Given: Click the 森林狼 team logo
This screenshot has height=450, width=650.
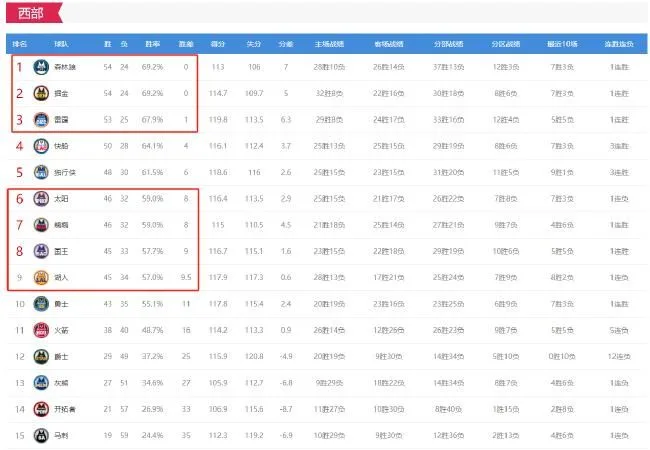Looking at the screenshot, I should (41, 67).
